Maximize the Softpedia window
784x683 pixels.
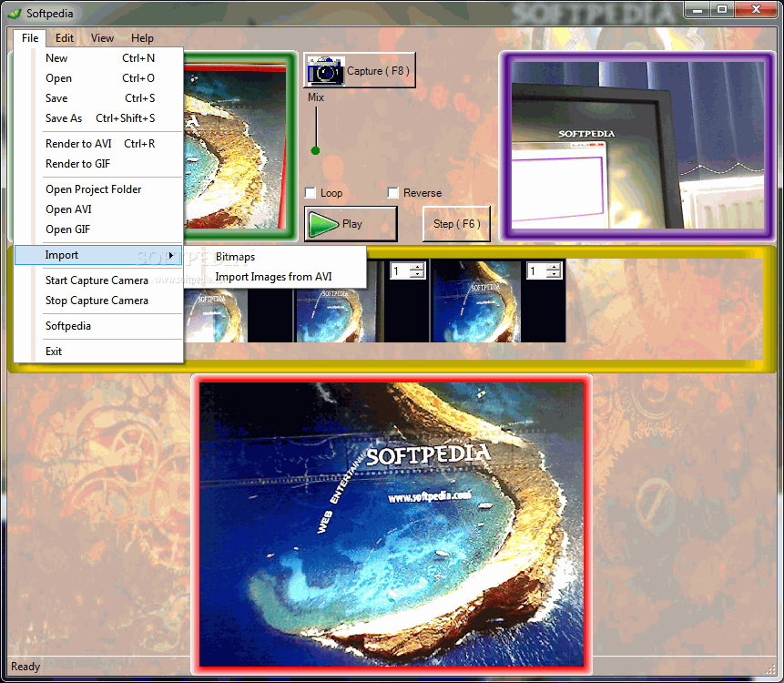722,10
